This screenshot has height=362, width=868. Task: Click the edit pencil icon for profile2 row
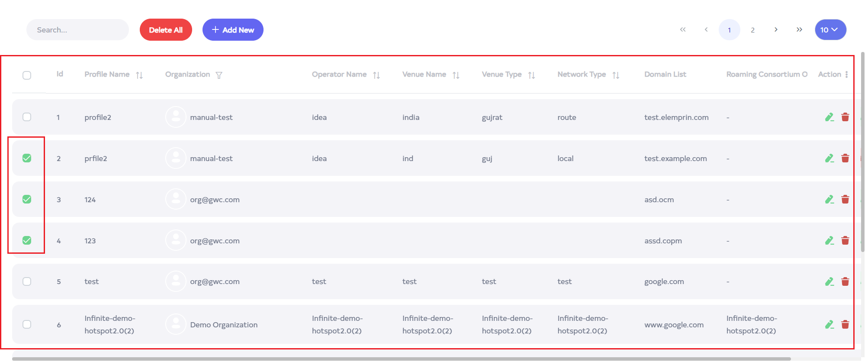(829, 117)
